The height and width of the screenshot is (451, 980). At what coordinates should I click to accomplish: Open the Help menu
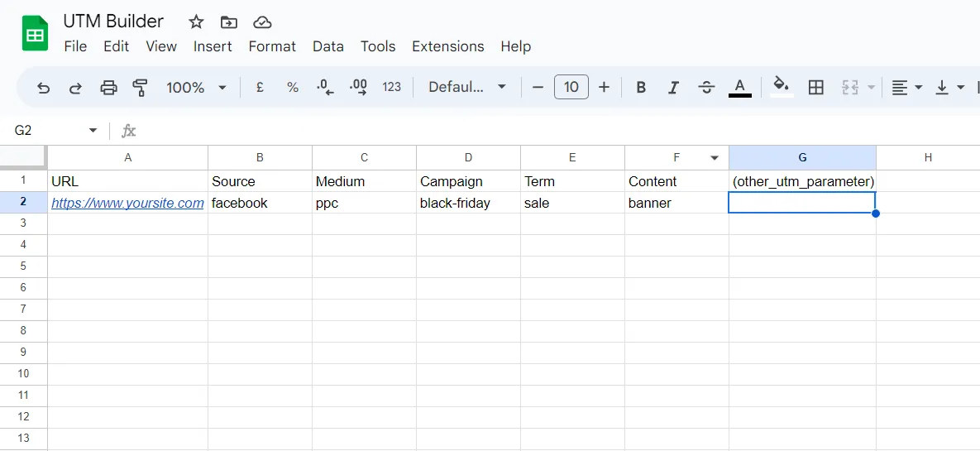(x=515, y=46)
